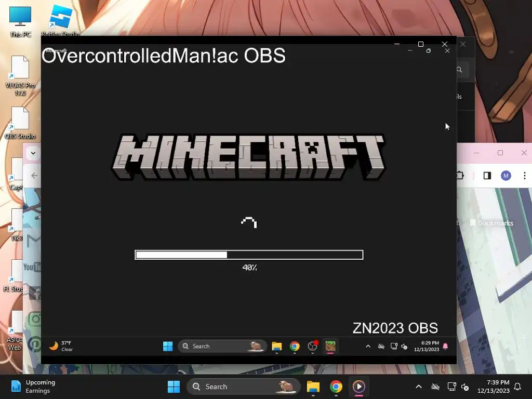Open the Chrome three-dot menu
The image size is (532, 399).
[x=525, y=176]
